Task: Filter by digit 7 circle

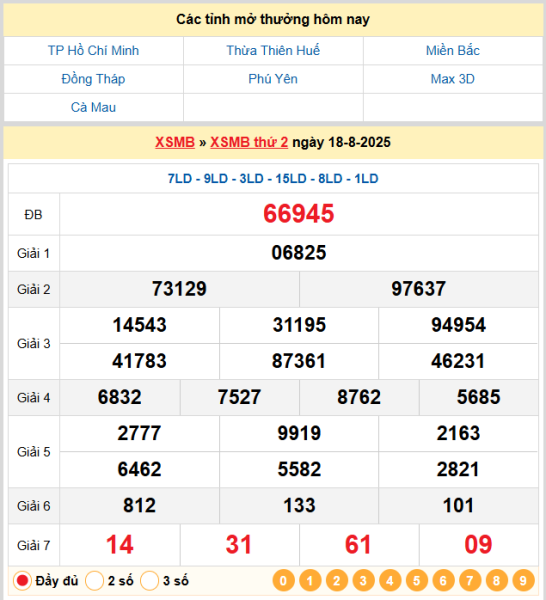Action: 470,580
